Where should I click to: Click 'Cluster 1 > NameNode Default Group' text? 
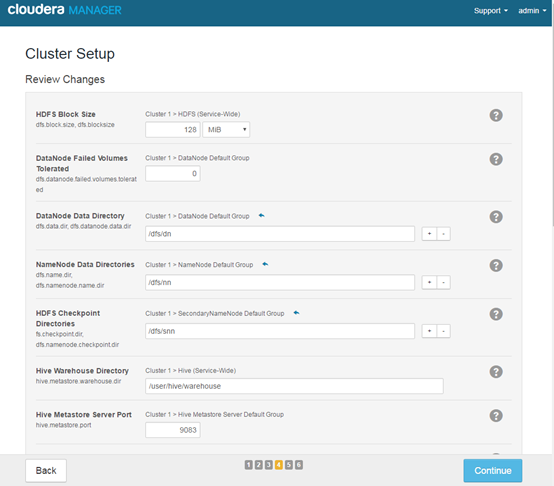click(x=199, y=265)
